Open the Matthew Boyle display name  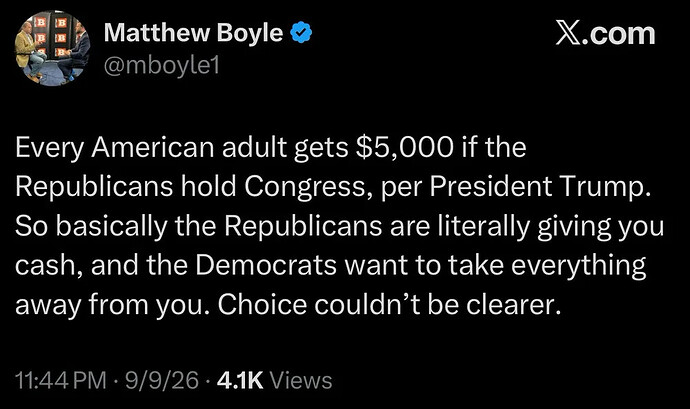[x=193, y=33]
